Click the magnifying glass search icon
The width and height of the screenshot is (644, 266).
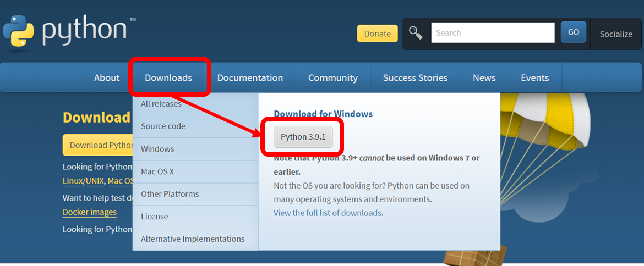click(x=416, y=33)
